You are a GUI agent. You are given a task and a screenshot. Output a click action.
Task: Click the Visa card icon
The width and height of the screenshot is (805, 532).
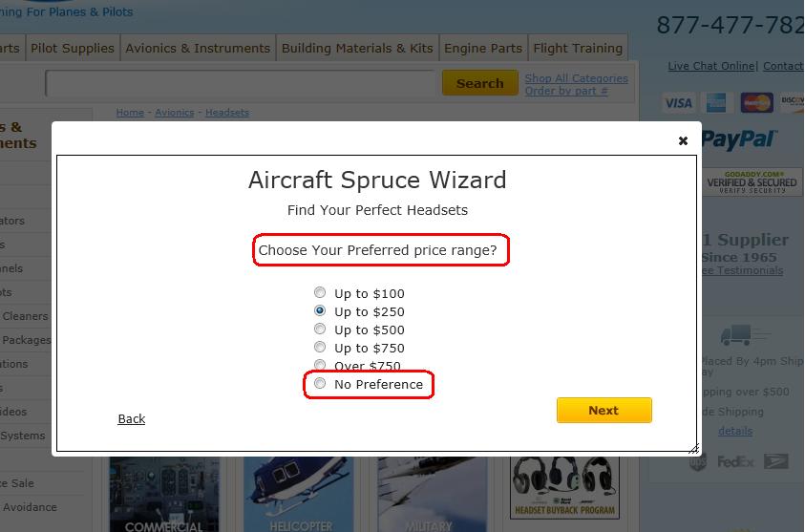coord(678,103)
